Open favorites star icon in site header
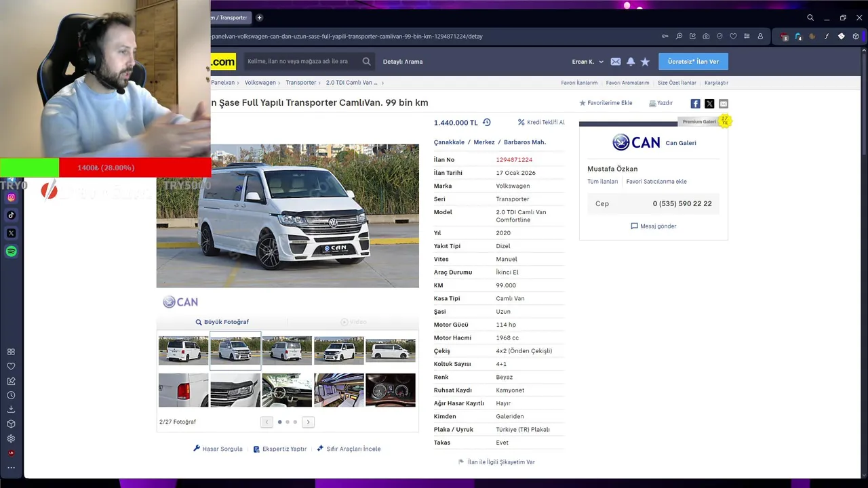Viewport: 868px width, 488px height. (645, 62)
